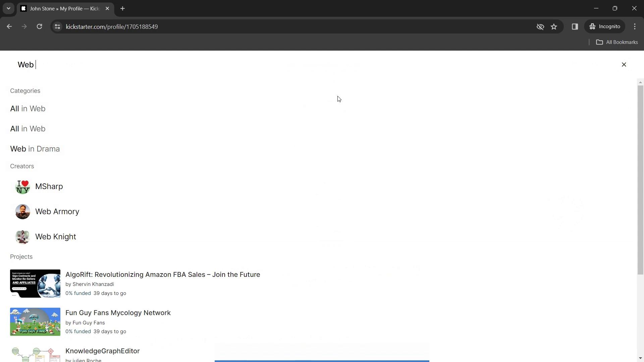Click the device toggle icon in toolbar
Viewport: 644px width, 362px height.
click(575, 26)
